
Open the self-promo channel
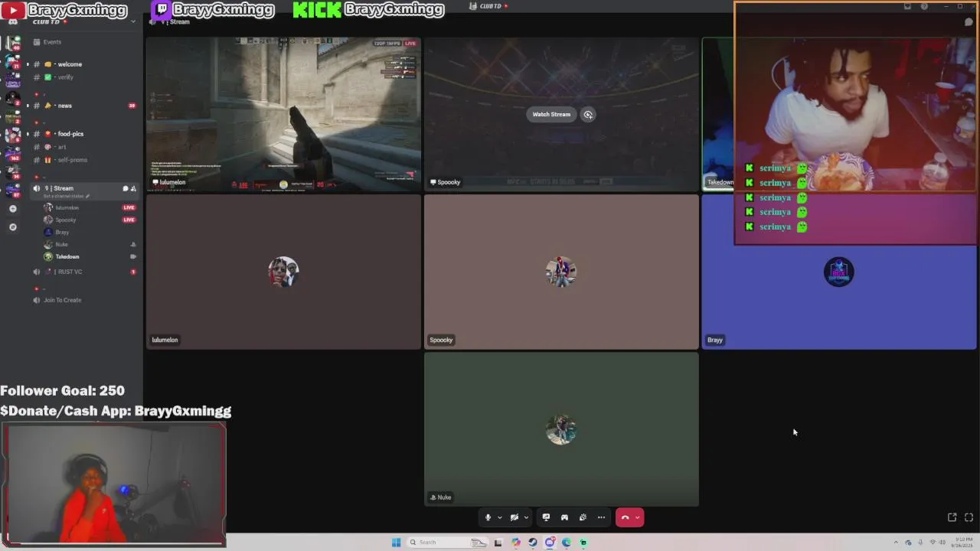coord(72,160)
